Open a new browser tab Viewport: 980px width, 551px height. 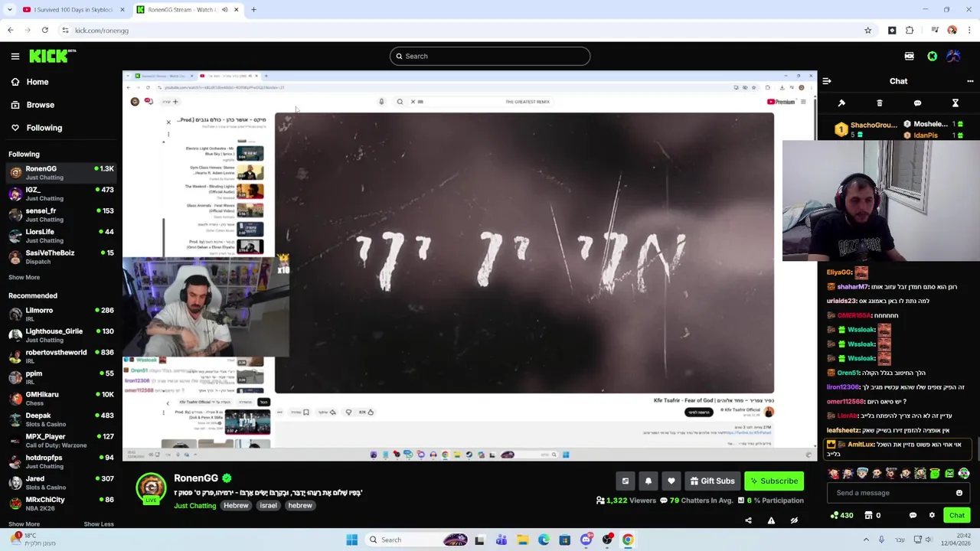(253, 10)
